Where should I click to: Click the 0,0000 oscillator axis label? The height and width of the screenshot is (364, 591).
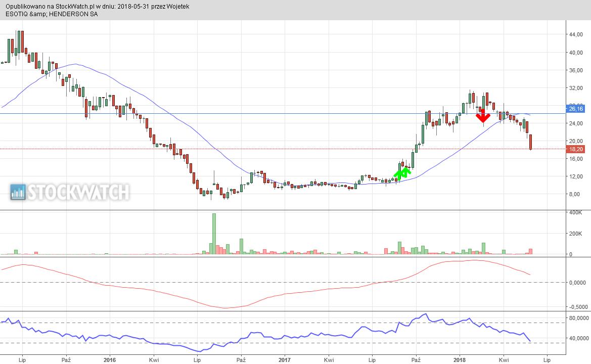(x=577, y=283)
